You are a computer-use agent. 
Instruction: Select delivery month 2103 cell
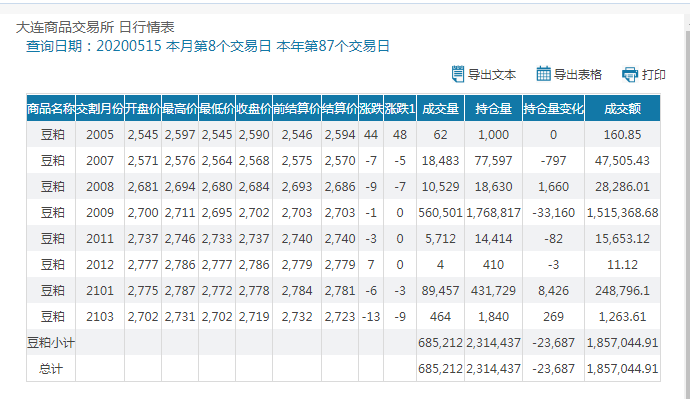coord(100,316)
